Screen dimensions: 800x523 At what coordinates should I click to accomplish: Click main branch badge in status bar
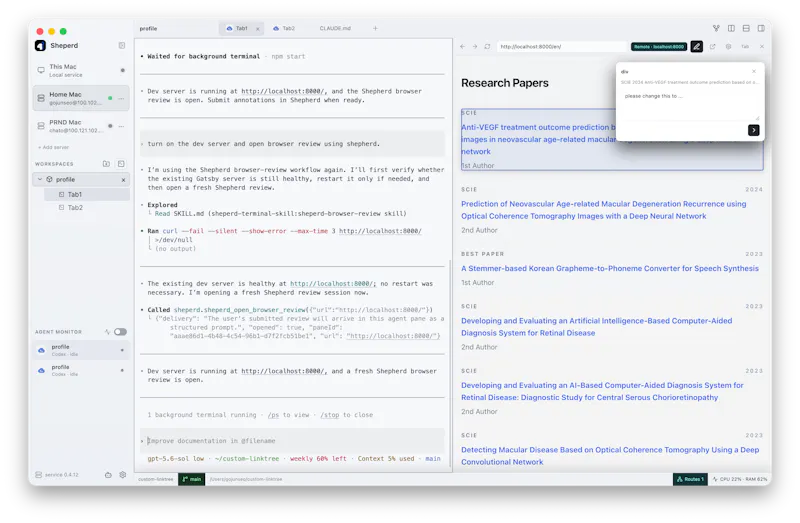(191, 479)
